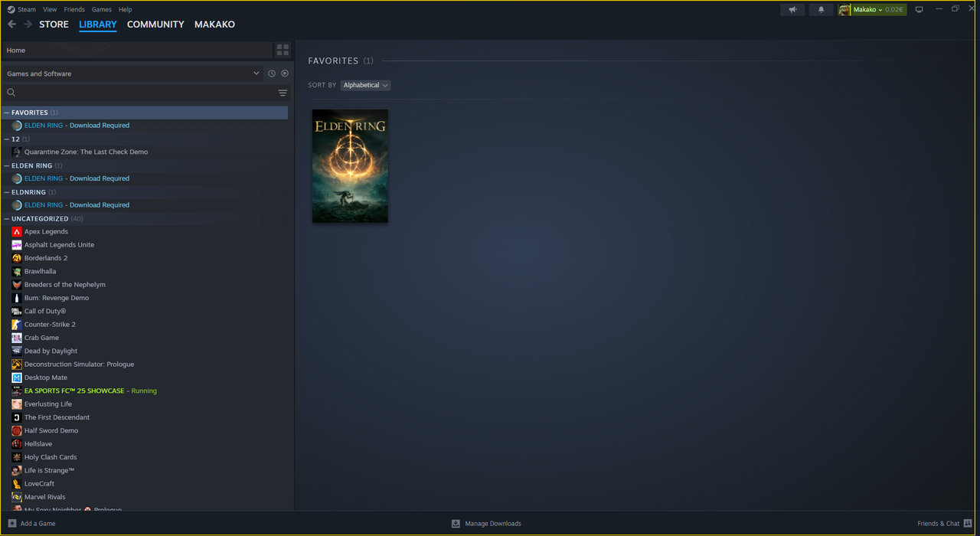Screen dimensions: 980x536
Task: Toggle the ready-to-play filter icon
Action: pos(285,74)
